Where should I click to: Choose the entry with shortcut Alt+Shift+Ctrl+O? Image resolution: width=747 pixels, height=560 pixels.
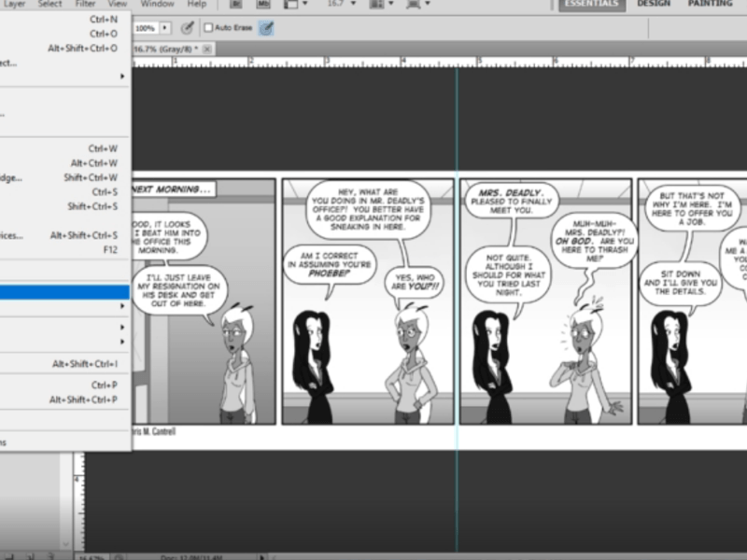pyautogui.click(x=65, y=49)
